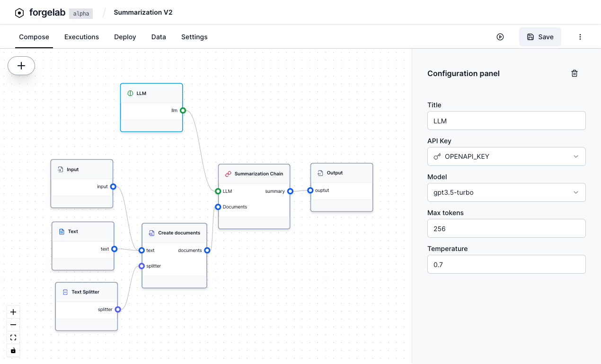Click the LLM node's header icon
This screenshot has width=601, height=364.
130,93
